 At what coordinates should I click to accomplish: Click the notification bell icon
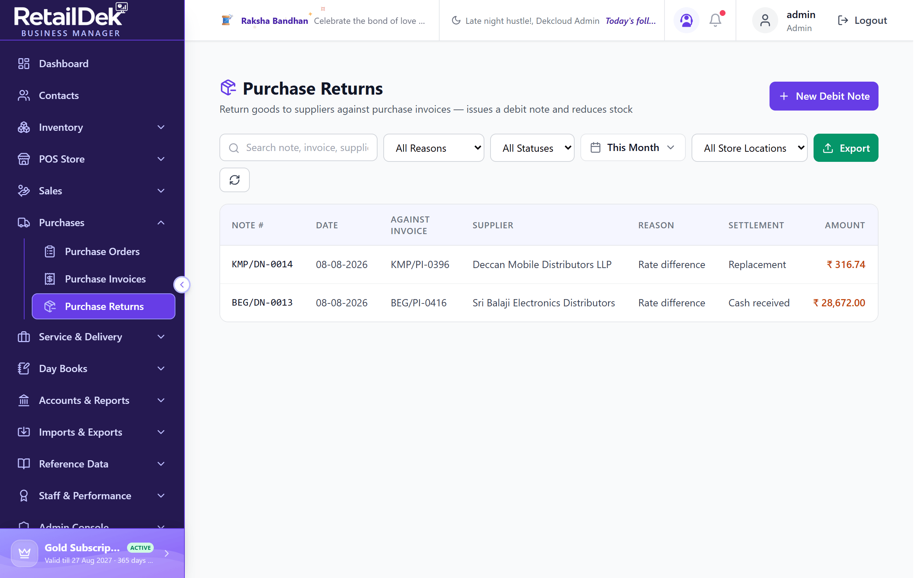point(715,20)
